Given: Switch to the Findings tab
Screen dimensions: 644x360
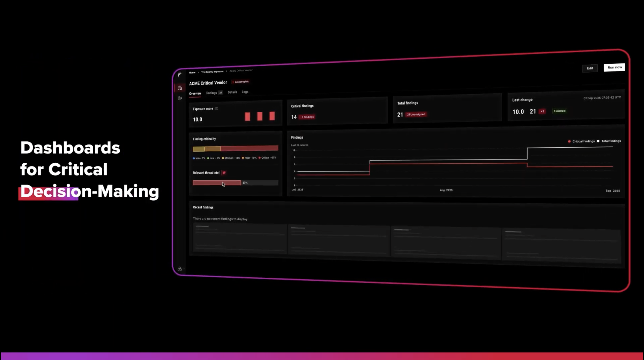Looking at the screenshot, I should 211,93.
